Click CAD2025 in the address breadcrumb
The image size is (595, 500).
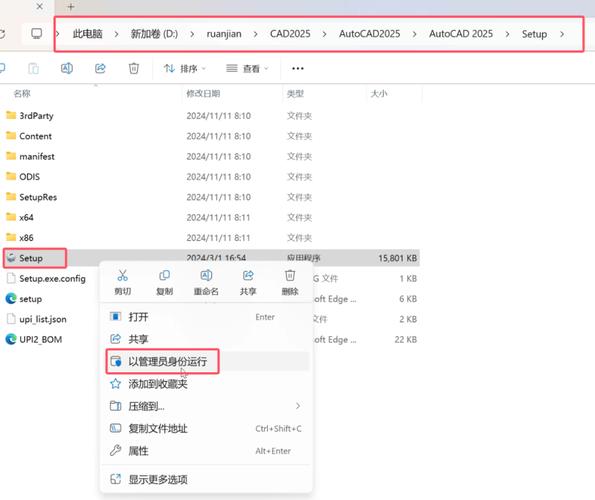tap(290, 34)
